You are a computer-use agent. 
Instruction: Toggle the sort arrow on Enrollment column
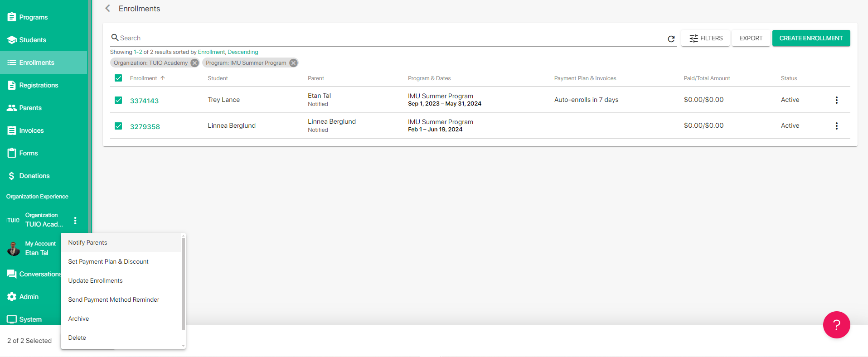pyautogui.click(x=163, y=78)
